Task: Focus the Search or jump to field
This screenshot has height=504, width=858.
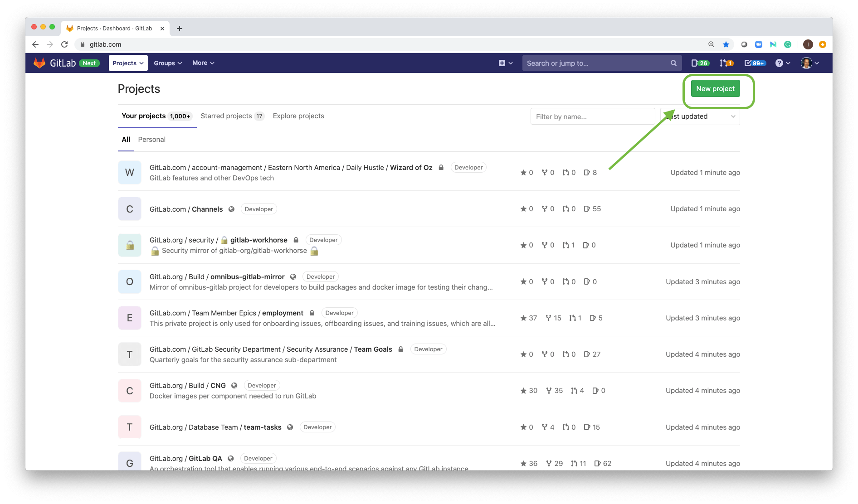Action: pyautogui.click(x=602, y=63)
